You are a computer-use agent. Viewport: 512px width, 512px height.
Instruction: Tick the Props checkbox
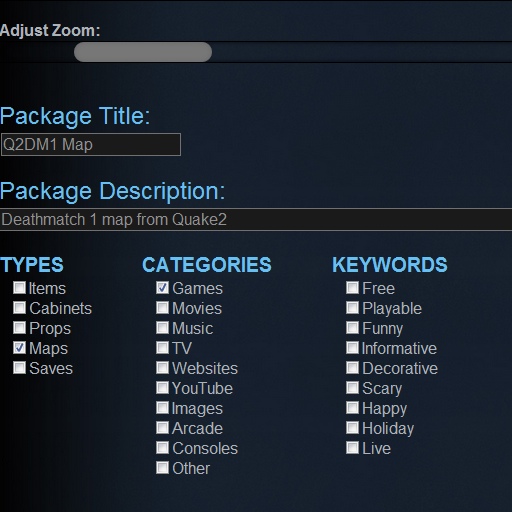tap(19, 328)
